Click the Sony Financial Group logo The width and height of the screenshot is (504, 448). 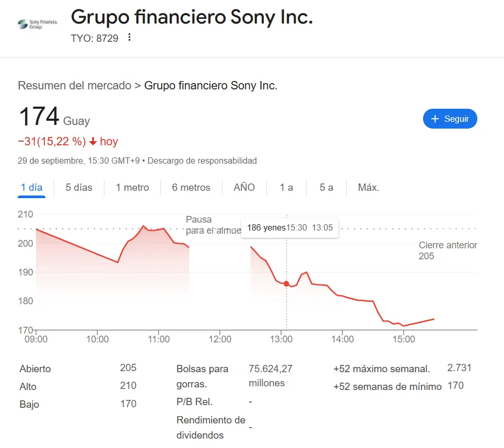click(x=37, y=24)
